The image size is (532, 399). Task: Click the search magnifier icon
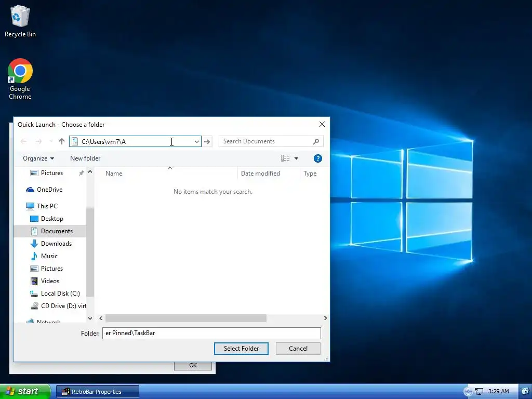[316, 141]
